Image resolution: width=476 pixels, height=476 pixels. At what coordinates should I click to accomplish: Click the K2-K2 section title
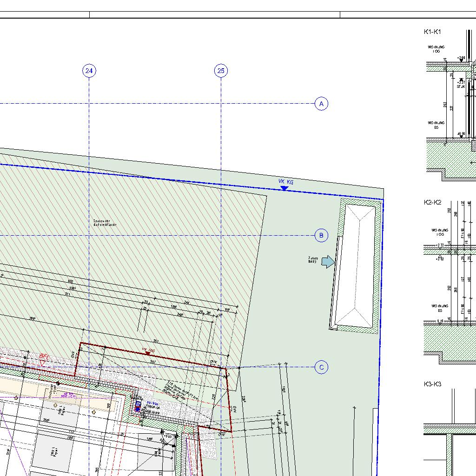click(x=432, y=202)
